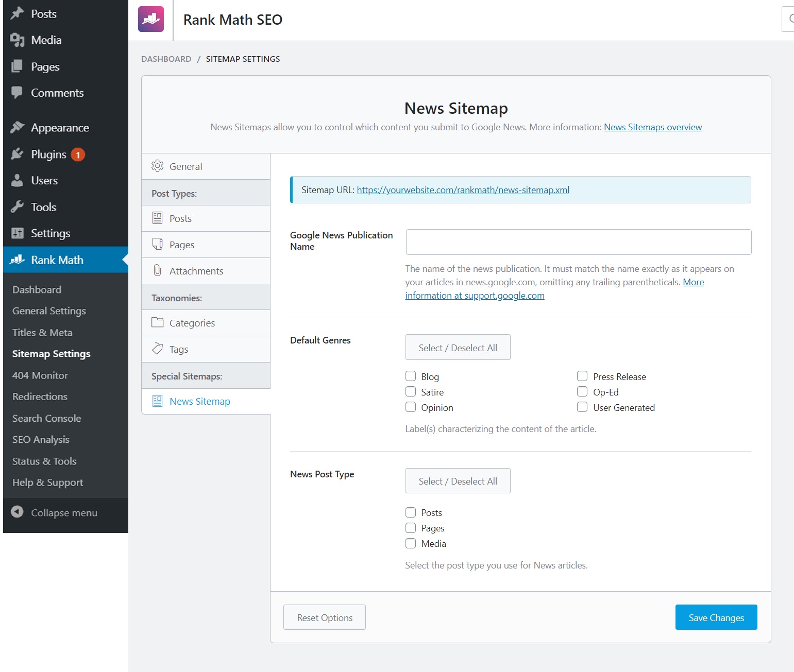Open the News Sitemap tab

199,401
